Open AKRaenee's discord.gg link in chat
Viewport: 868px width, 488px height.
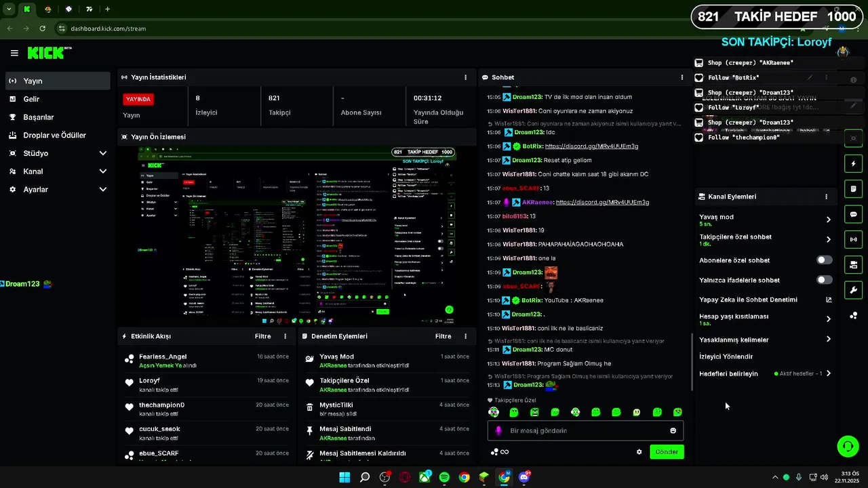pyautogui.click(x=602, y=202)
